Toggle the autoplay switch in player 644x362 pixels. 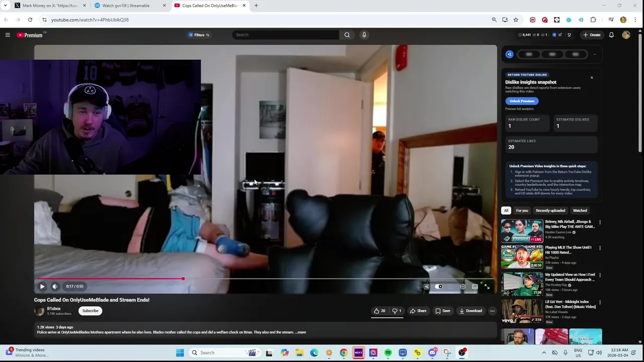tap(439, 287)
